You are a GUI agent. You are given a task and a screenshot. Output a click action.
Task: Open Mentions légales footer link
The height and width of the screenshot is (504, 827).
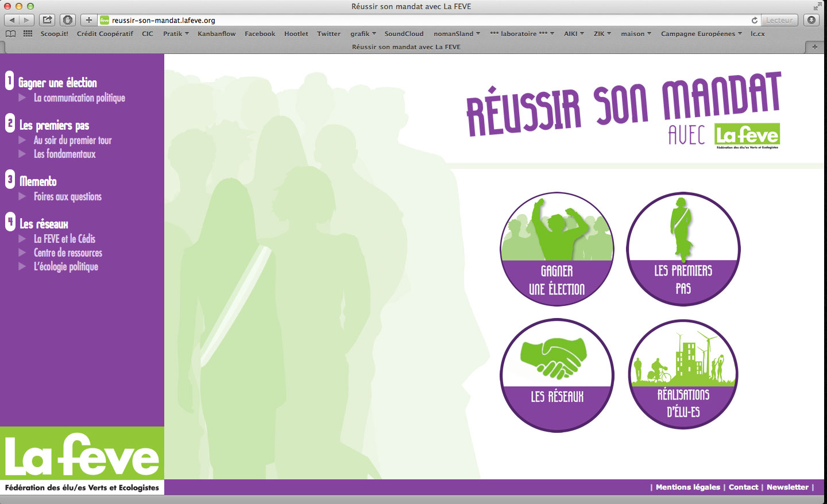688,487
